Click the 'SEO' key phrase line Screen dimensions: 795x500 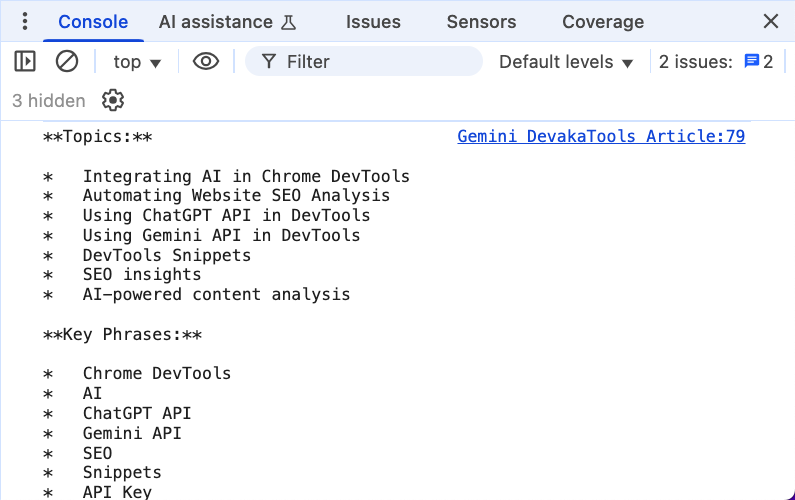click(x=97, y=453)
